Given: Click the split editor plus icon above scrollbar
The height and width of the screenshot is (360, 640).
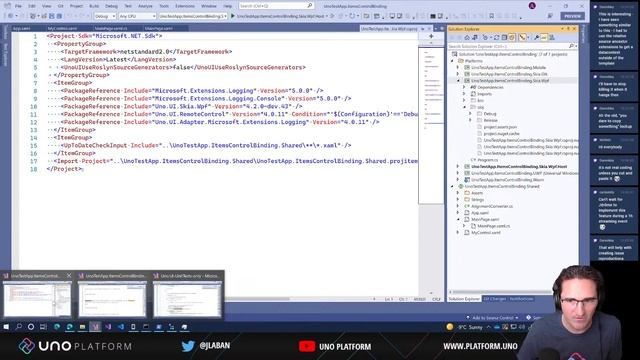Looking at the screenshot, I should (x=431, y=36).
